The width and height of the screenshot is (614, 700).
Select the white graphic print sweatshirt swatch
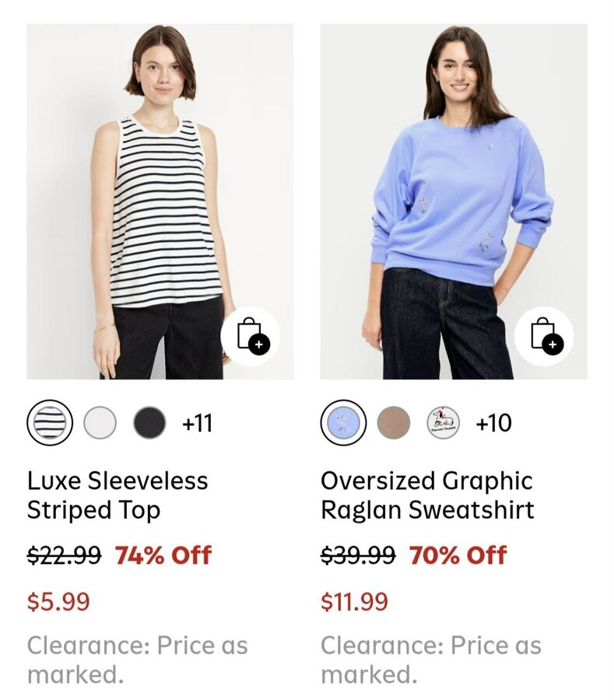pyautogui.click(x=444, y=423)
